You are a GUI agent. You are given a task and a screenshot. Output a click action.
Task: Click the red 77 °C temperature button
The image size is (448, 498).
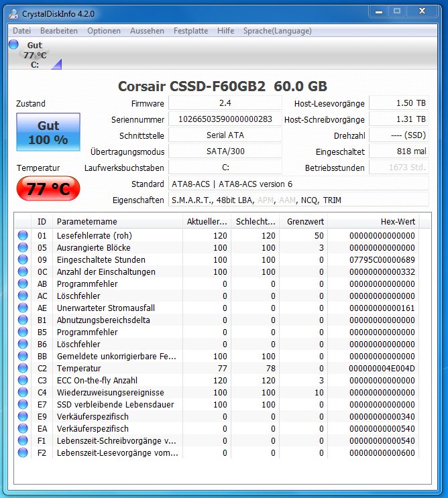click(48, 188)
